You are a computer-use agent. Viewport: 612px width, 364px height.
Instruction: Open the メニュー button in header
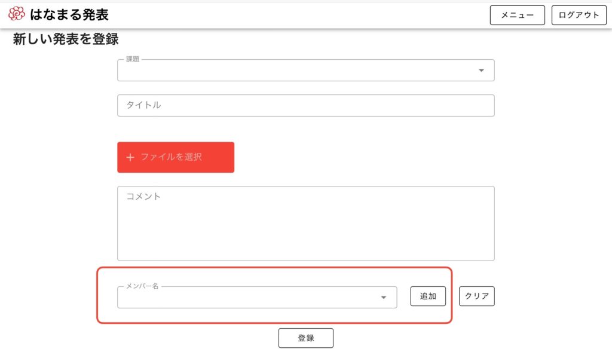click(x=517, y=15)
